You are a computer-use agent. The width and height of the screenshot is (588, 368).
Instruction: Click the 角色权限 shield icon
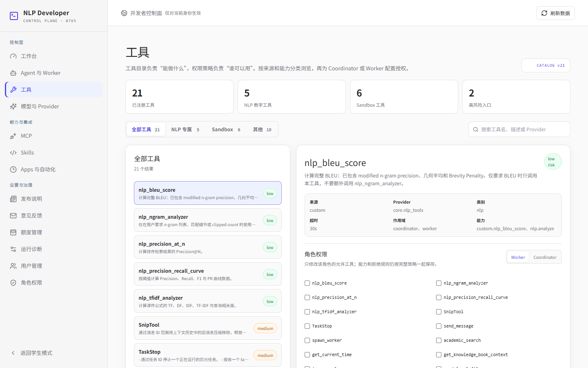pos(13,283)
